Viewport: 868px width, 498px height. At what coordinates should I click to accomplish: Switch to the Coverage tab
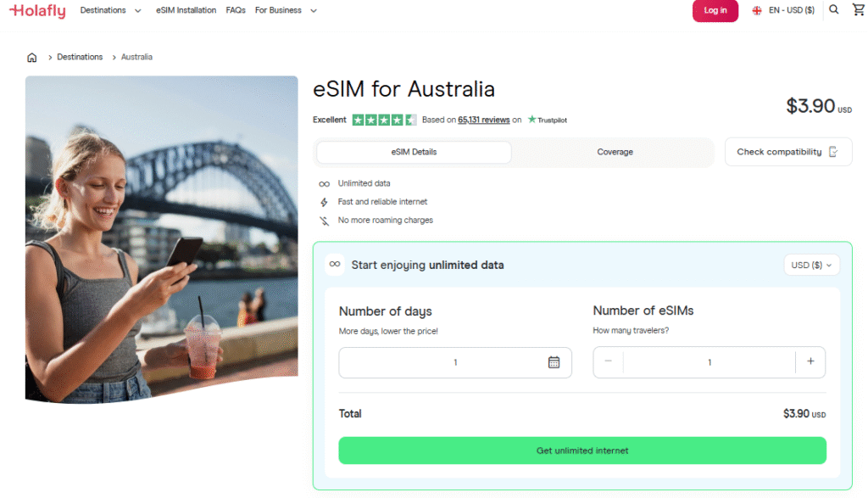(615, 152)
